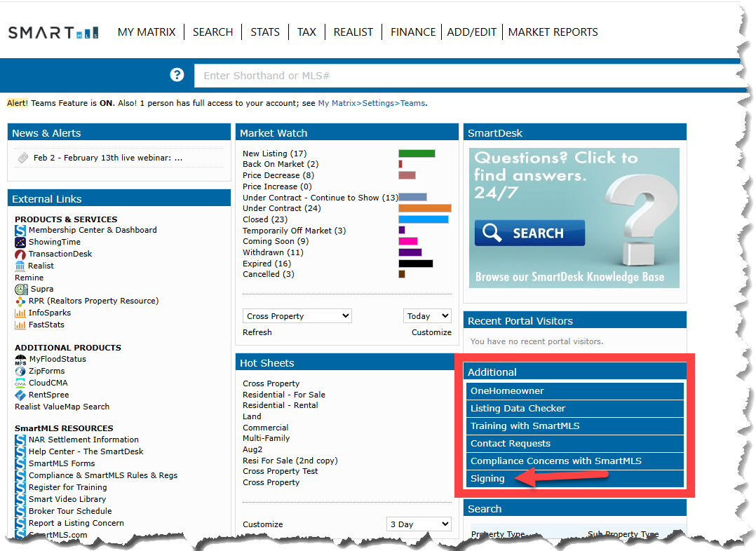This screenshot has width=756, height=551.
Task: Open the Cross Property dropdown in Market Watch
Action: 297,316
